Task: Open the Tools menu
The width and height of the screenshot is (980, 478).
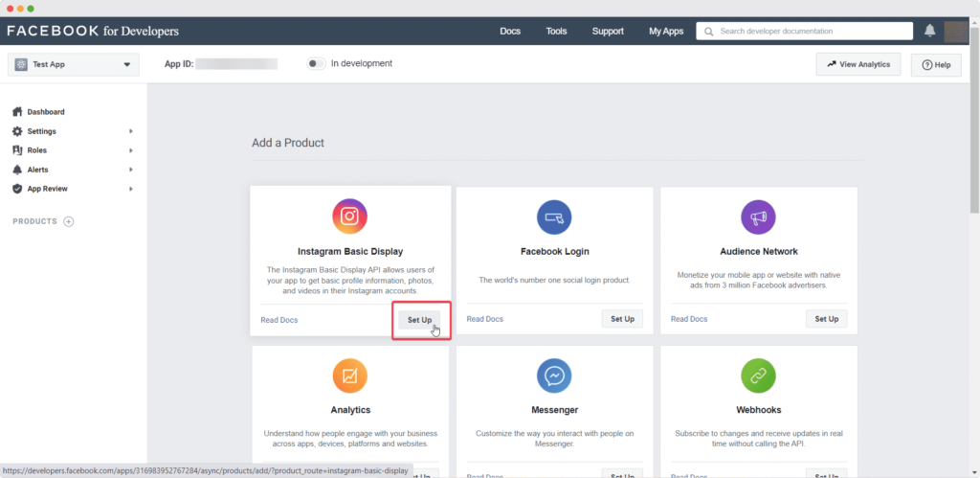Action: tap(556, 32)
